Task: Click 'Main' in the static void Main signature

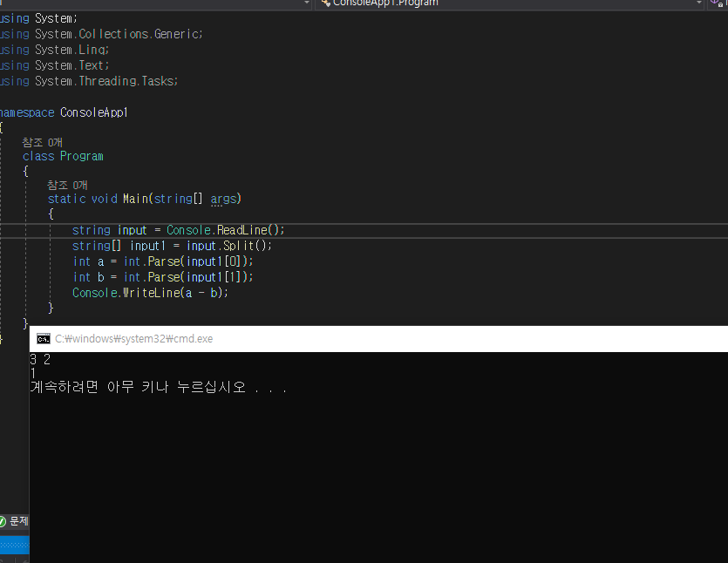Action: coord(135,199)
